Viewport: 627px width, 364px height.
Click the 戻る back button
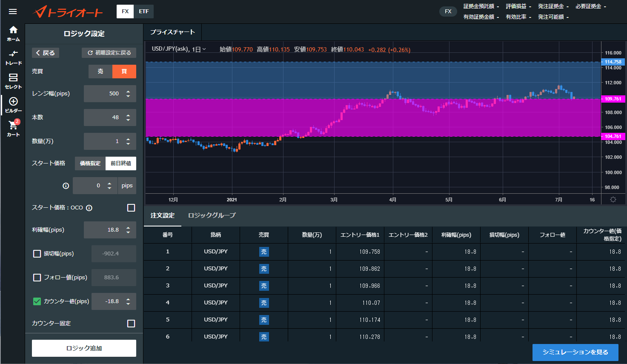pos(46,53)
